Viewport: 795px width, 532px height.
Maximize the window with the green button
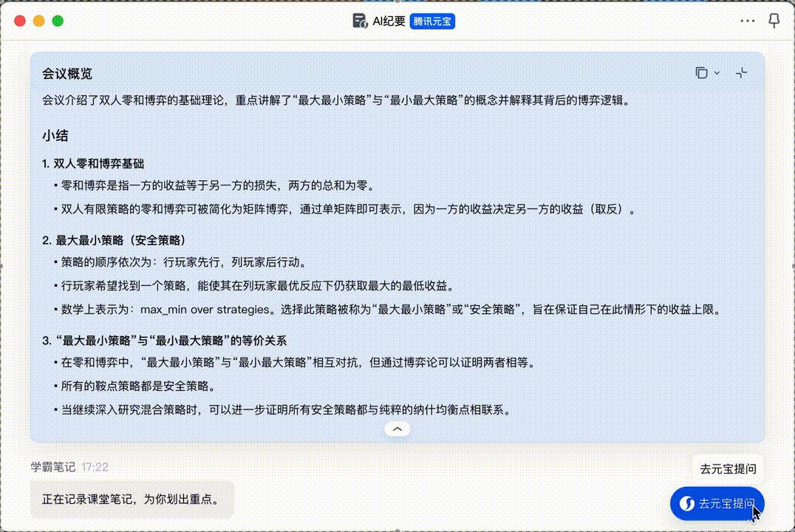[x=58, y=21]
